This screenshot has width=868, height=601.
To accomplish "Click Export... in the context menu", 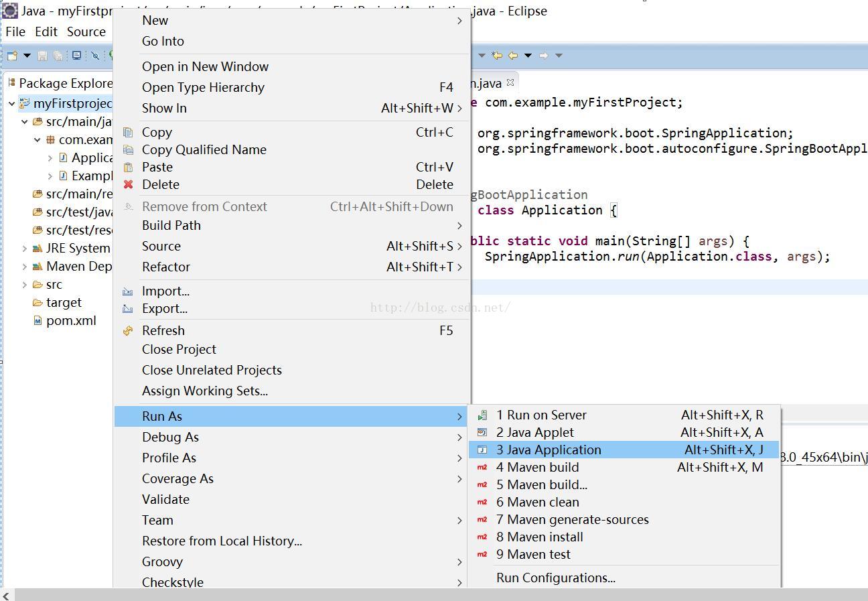I will tap(292, 308).
